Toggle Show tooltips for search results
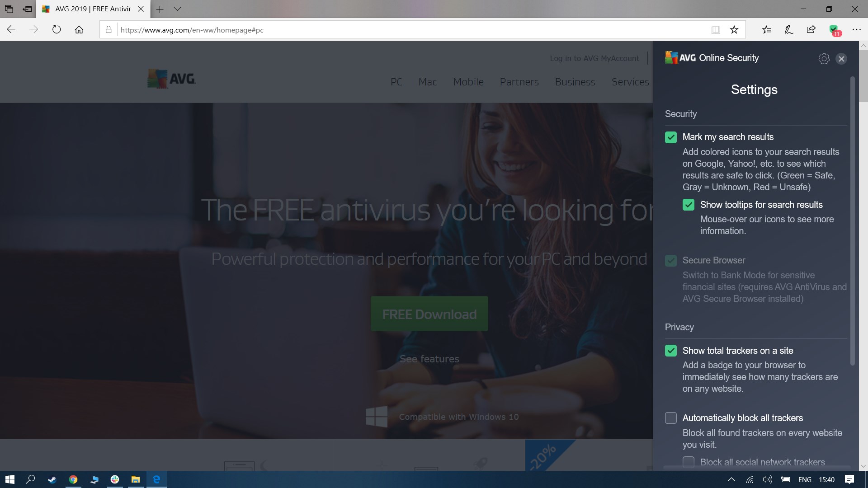 [688, 205]
